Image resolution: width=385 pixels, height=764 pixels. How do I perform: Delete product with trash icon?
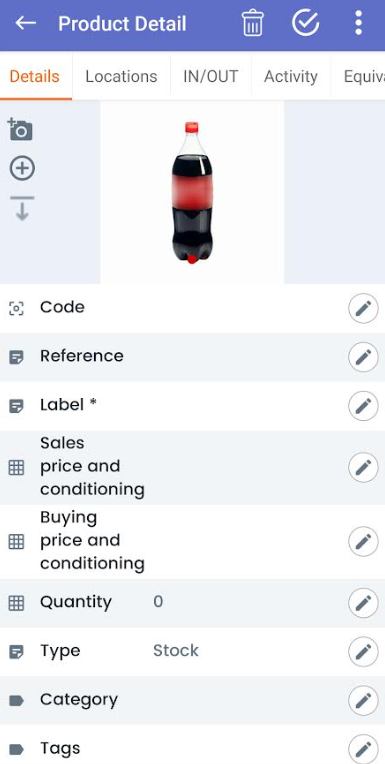[252, 23]
